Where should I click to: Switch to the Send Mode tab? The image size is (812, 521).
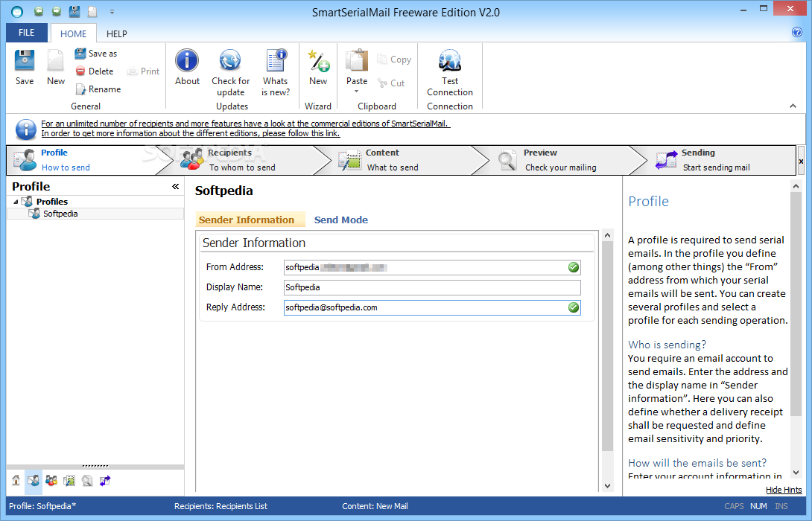coord(340,220)
